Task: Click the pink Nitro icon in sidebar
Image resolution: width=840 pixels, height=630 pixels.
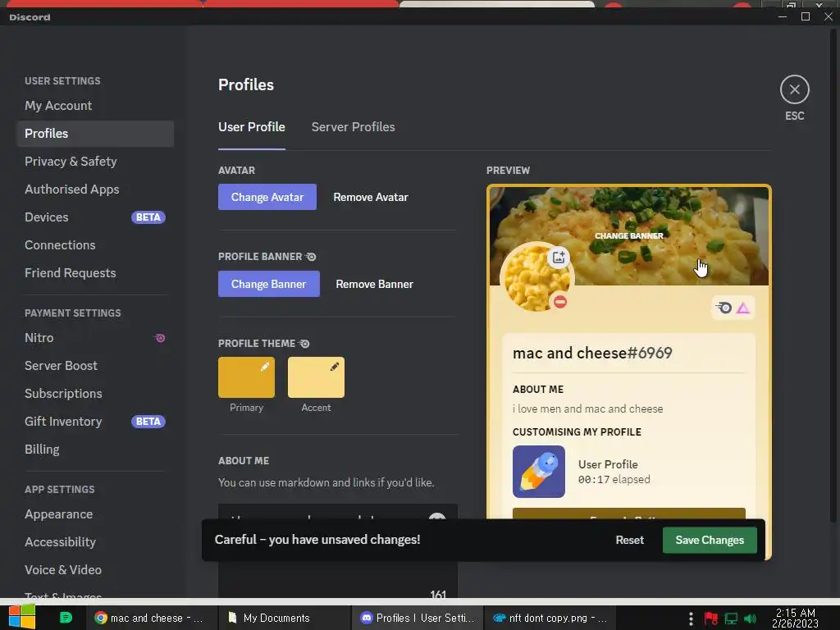Action: point(159,338)
